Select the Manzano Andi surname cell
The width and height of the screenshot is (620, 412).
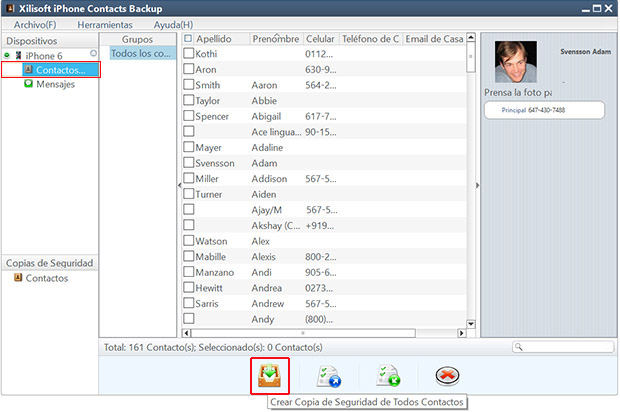click(215, 272)
